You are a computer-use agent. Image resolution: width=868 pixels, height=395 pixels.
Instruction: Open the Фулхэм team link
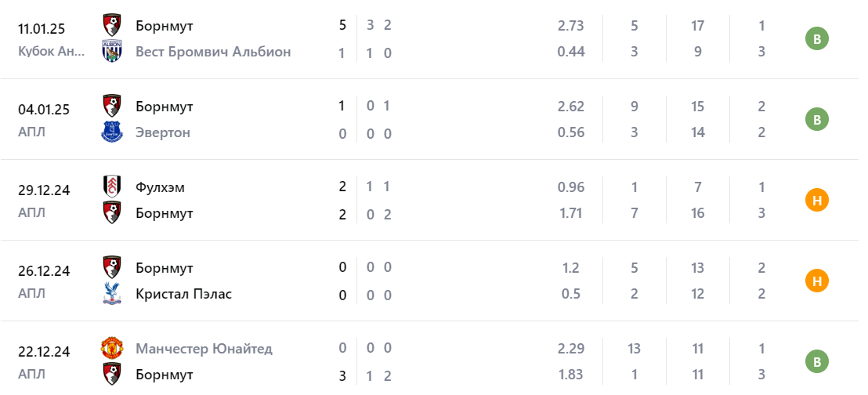coord(161,187)
